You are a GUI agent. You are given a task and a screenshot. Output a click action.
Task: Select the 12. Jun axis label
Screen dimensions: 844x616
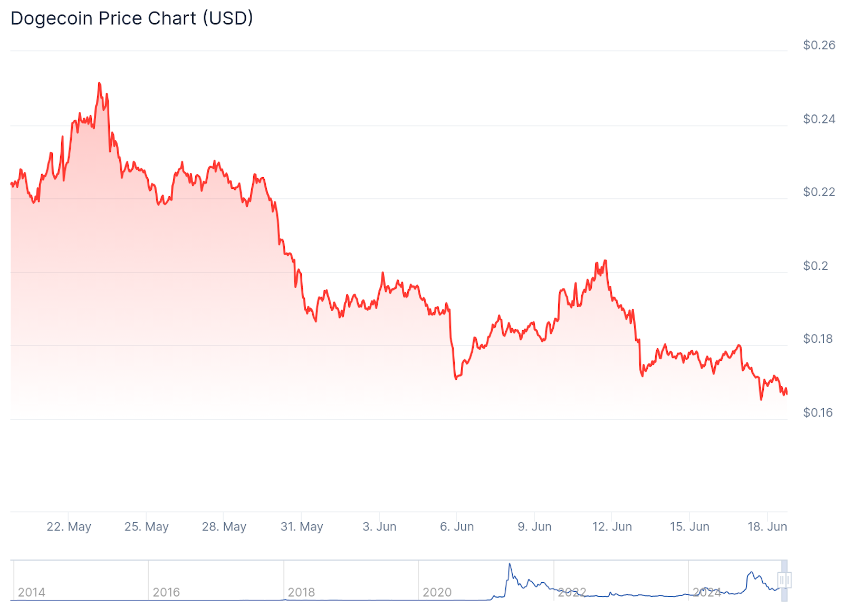pyautogui.click(x=612, y=526)
